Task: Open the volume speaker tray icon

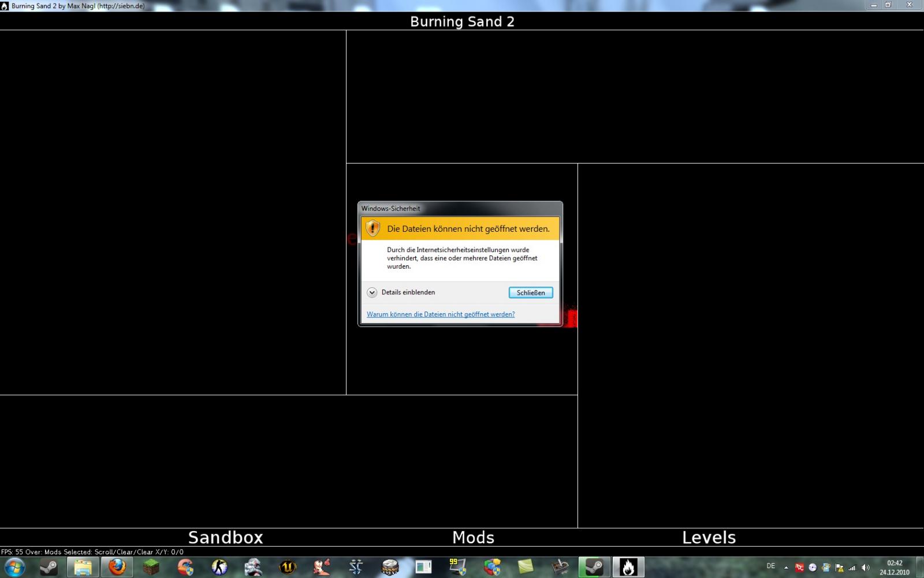Action: 865,568
